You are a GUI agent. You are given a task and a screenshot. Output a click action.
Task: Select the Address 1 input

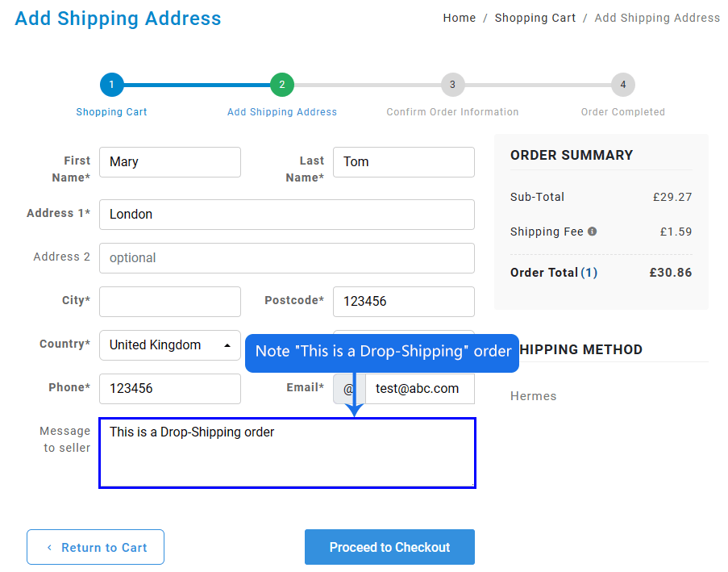coord(286,215)
